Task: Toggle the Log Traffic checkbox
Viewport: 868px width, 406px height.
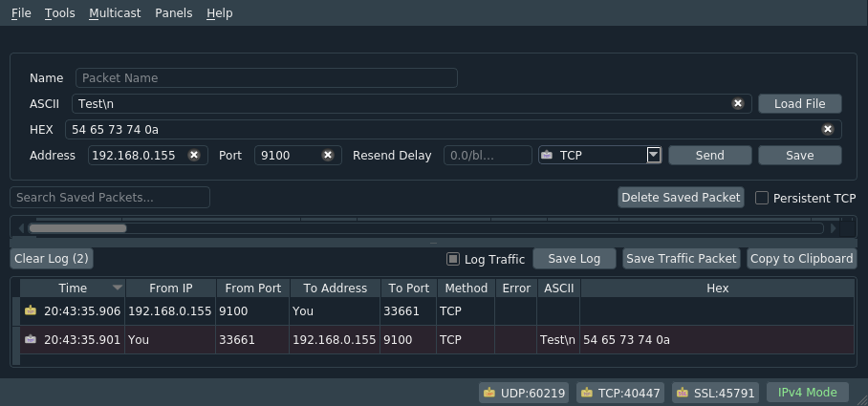Action: click(453, 259)
